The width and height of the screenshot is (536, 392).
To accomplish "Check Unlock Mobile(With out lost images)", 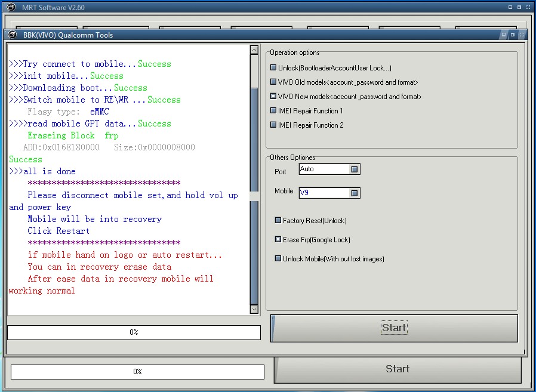I will click(278, 259).
